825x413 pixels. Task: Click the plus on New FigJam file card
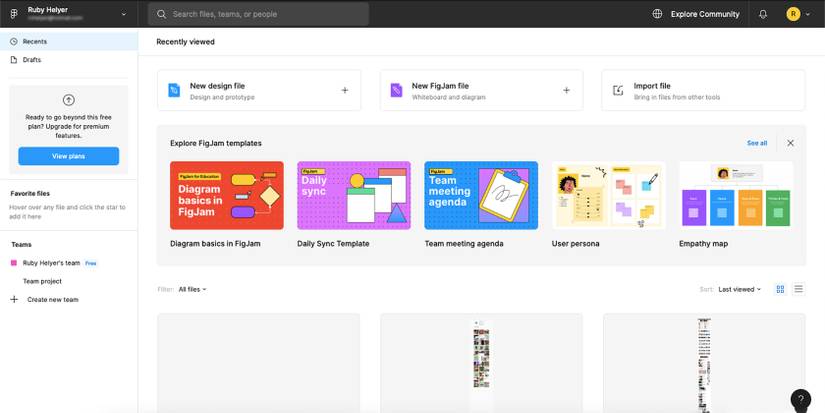click(x=567, y=90)
